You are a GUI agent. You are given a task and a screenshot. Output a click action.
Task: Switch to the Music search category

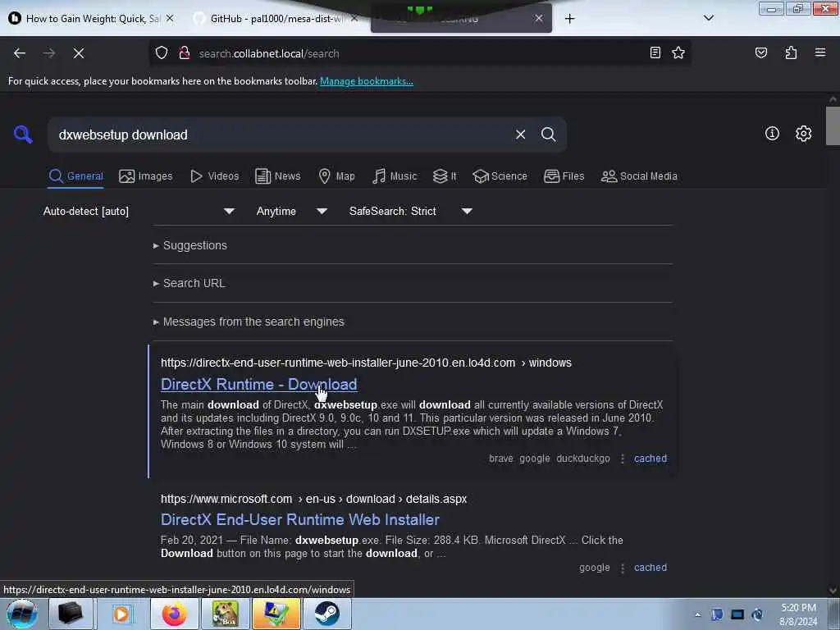[x=395, y=176]
